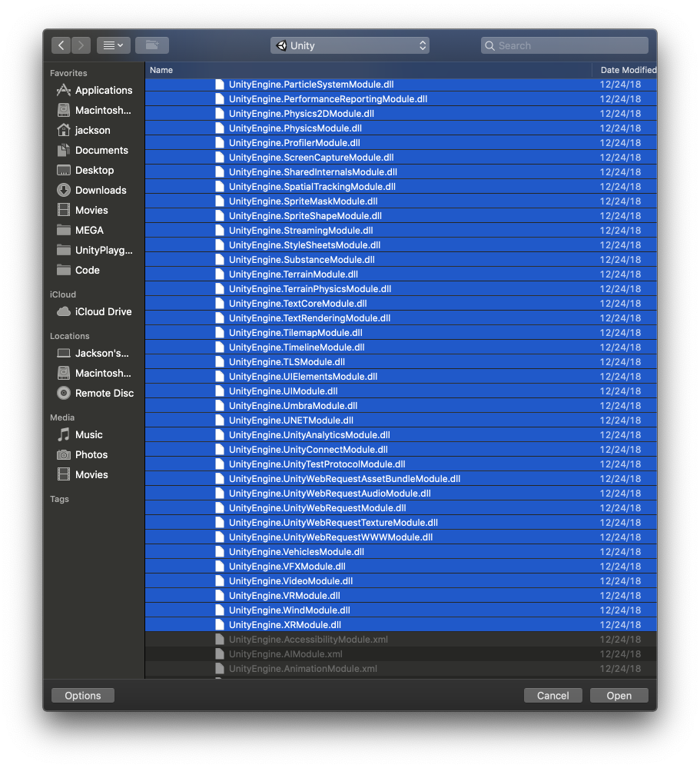
Task: Click into the Search field
Action: pyautogui.click(x=565, y=45)
